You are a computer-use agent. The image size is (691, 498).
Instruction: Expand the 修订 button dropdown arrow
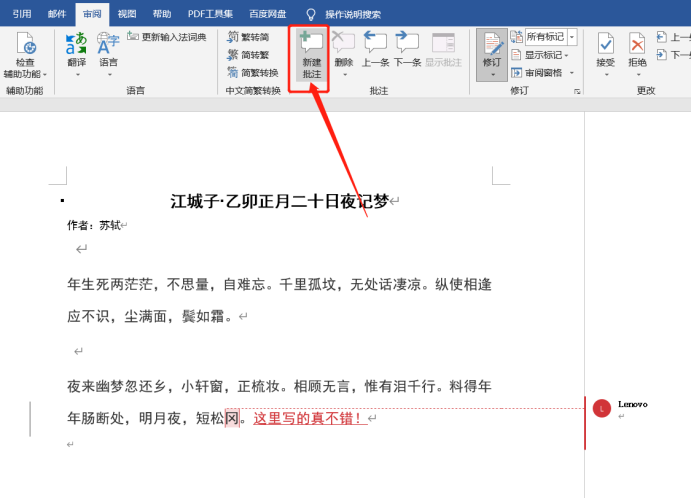(x=492, y=75)
